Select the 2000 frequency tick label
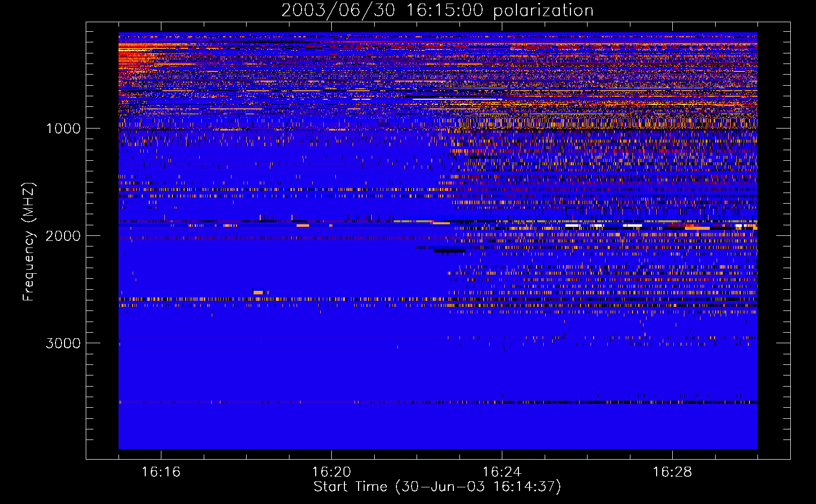The image size is (816, 504). coord(63,236)
